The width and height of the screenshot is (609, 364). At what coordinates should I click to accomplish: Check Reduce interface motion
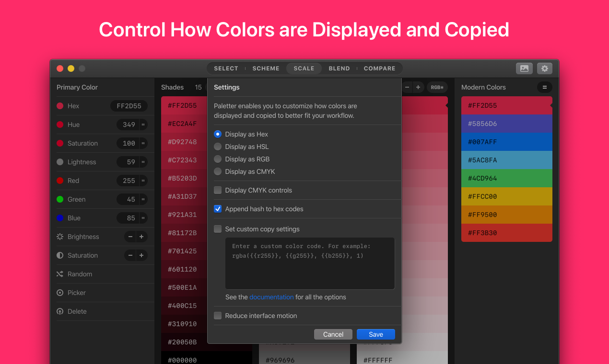[218, 316]
